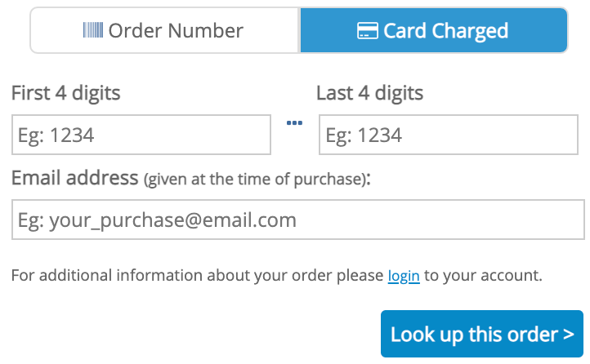This screenshot has width=590, height=364.
Task: Select the Card Charged tab
Action: click(433, 30)
